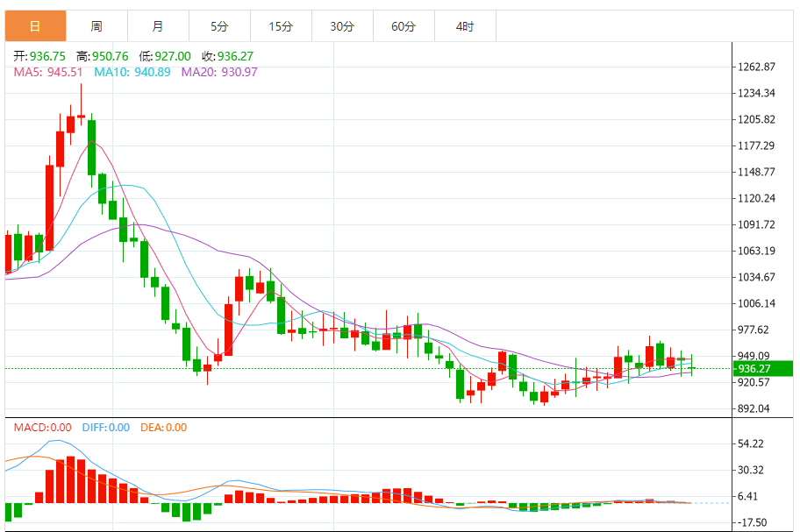Click the tallest red MACD histogram bar
Viewport: 800px width, 532px height.
point(70,479)
